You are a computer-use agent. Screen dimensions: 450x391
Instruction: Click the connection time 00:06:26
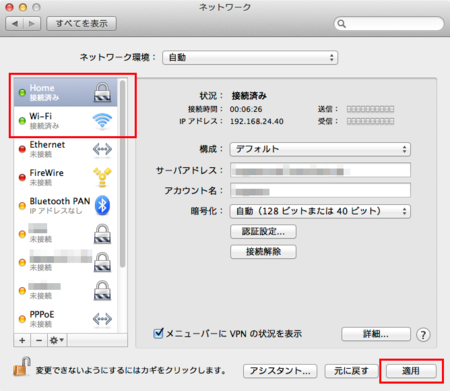[246, 109]
